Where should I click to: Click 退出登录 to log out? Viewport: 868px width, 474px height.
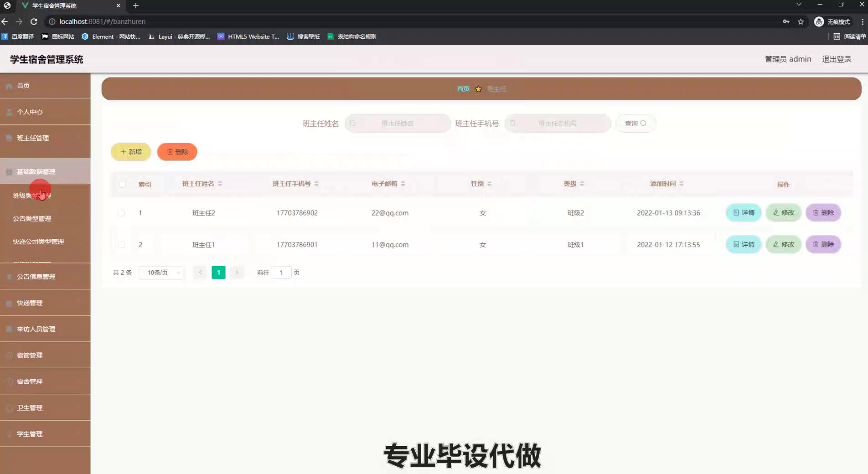(837, 59)
